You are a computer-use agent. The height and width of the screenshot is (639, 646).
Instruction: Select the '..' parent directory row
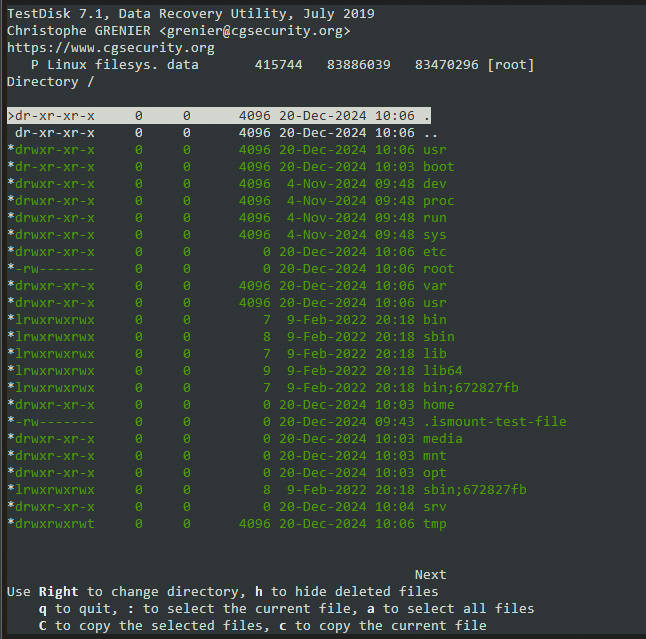point(222,133)
